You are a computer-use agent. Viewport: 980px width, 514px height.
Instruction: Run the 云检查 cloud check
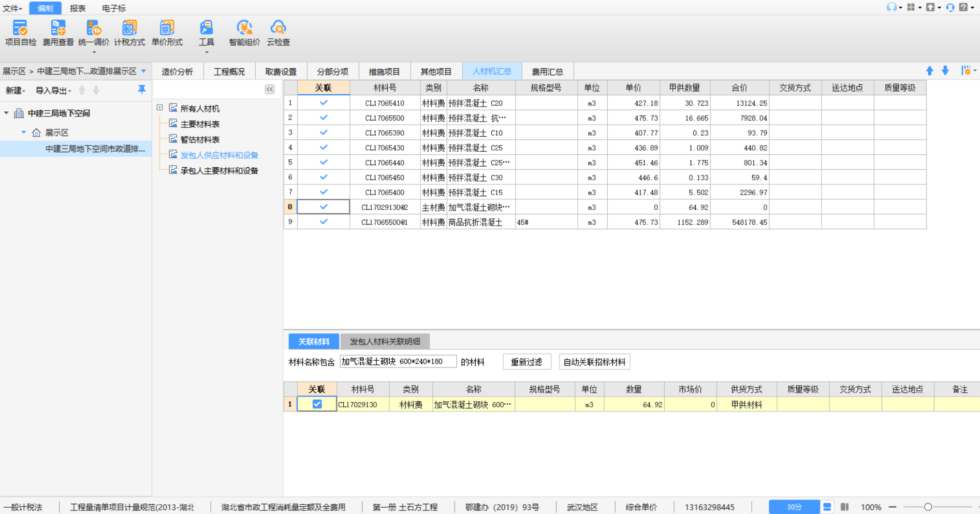tap(278, 34)
